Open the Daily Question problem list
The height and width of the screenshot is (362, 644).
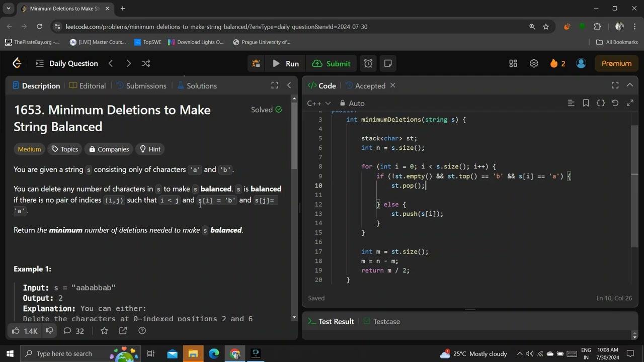(x=67, y=63)
